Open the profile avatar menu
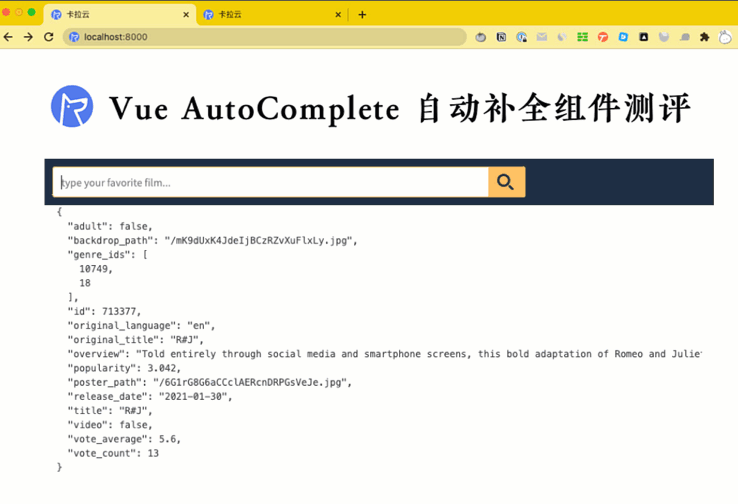The width and height of the screenshot is (738, 504). 725,37
